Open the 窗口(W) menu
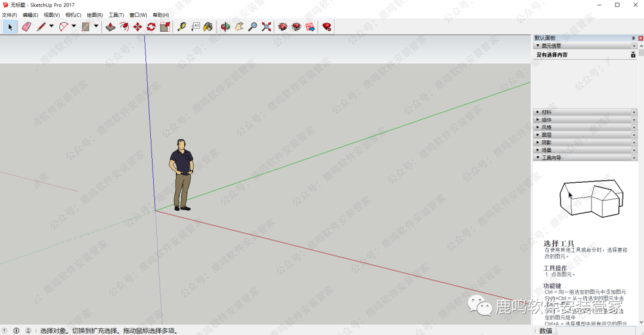The image size is (644, 335). point(138,15)
